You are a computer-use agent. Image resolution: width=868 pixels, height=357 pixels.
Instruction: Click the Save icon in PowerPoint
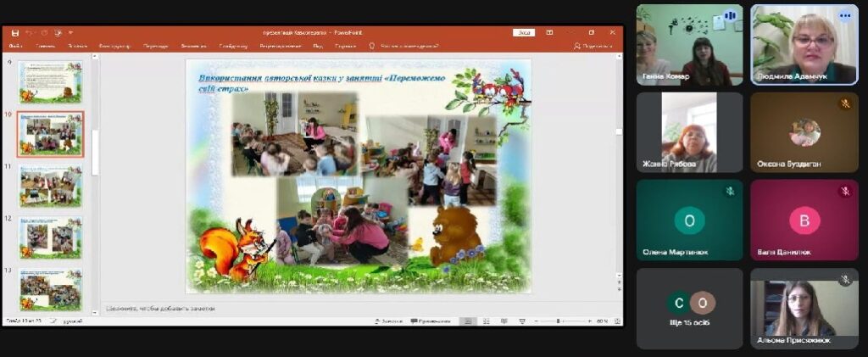click(x=15, y=33)
